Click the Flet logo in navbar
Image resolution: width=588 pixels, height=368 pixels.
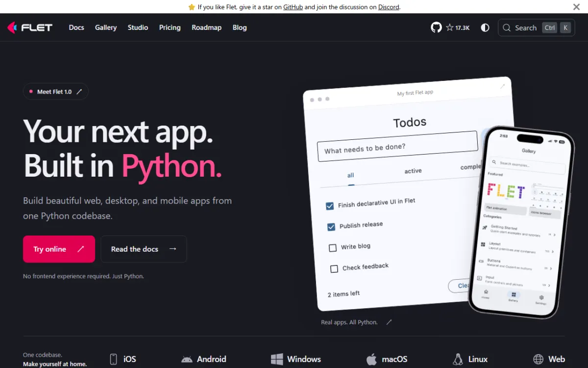(x=29, y=27)
